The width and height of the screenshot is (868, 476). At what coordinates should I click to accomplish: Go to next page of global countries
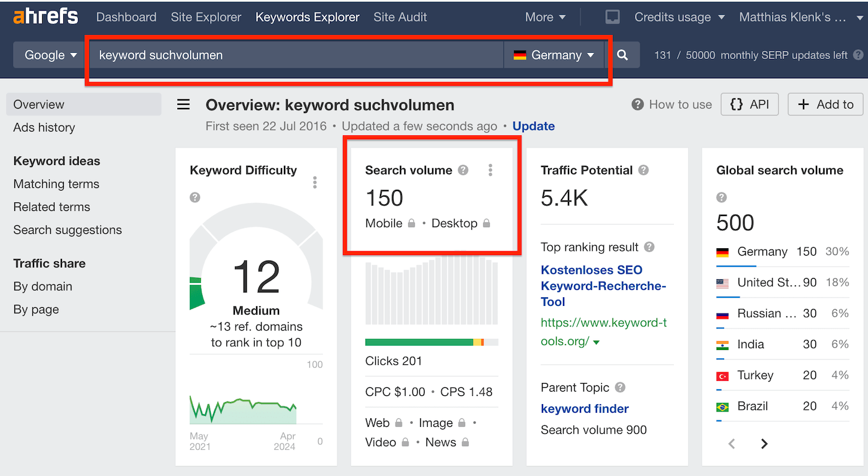(x=764, y=444)
